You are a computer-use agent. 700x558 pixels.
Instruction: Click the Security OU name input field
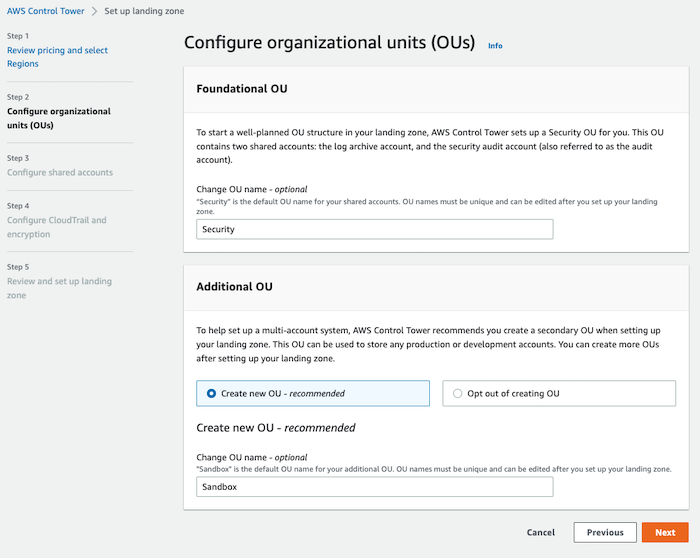pos(375,229)
